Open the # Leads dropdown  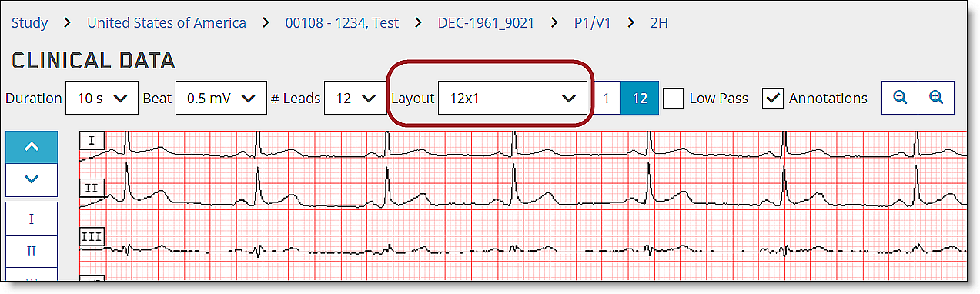[355, 98]
